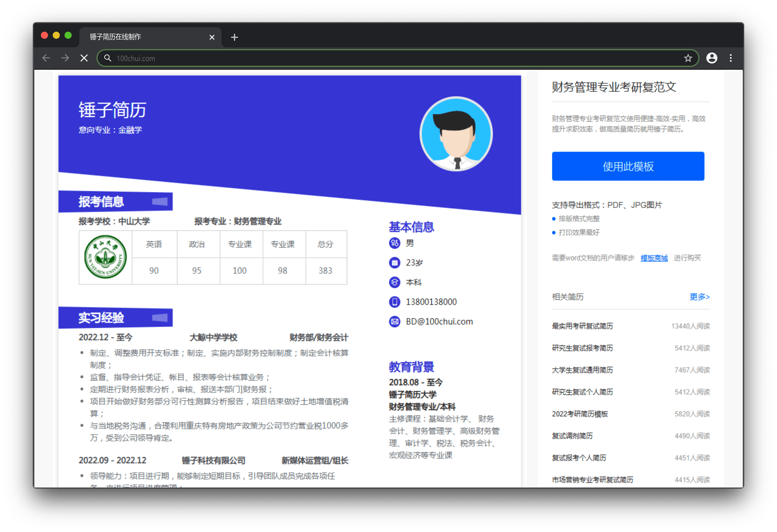Open 复试调剂简历 link
The width and height of the screenshot is (777, 532).
click(572, 436)
